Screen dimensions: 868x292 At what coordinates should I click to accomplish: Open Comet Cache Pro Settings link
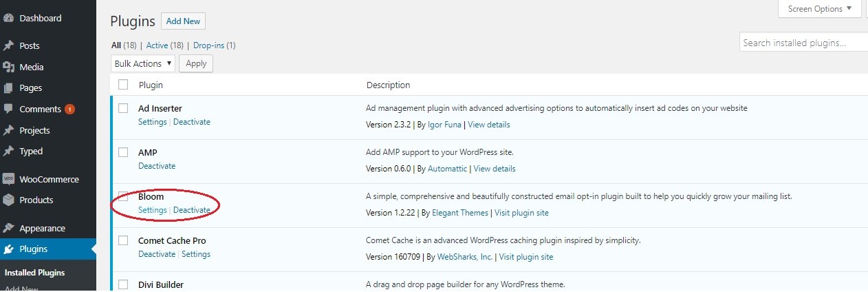coord(196,254)
